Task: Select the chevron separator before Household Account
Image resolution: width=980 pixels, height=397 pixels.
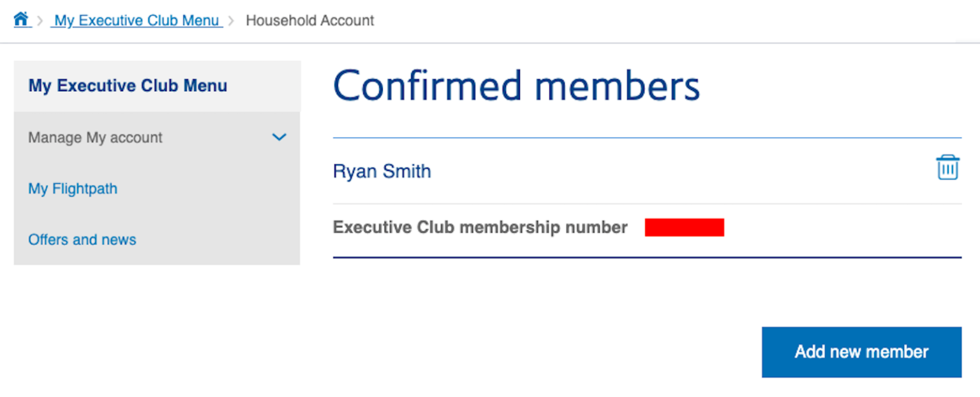Action: click(x=232, y=20)
